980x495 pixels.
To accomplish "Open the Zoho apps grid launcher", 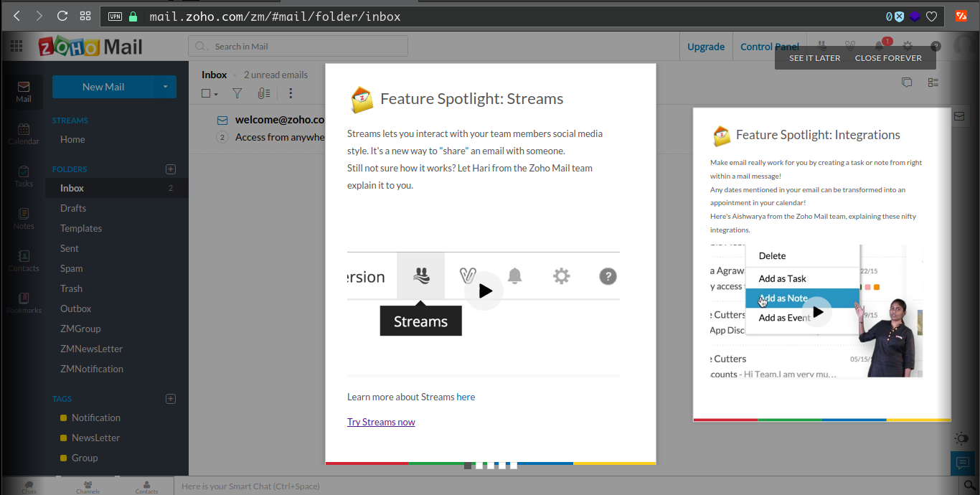I will [x=17, y=47].
